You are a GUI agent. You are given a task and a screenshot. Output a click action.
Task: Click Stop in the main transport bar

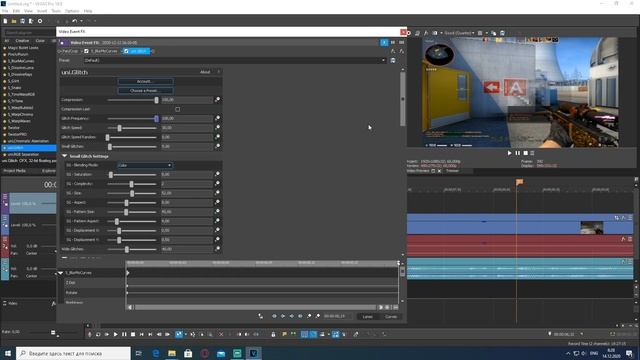[133, 334]
